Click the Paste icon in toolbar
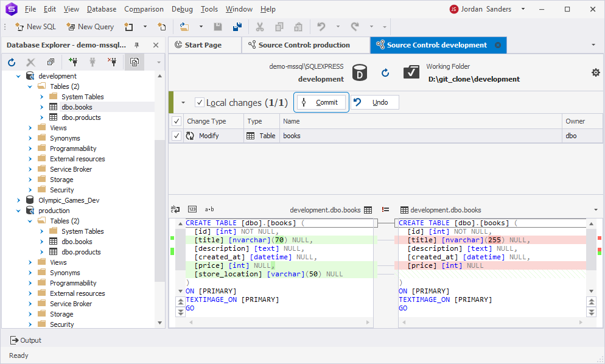The image size is (605, 364). point(298,27)
